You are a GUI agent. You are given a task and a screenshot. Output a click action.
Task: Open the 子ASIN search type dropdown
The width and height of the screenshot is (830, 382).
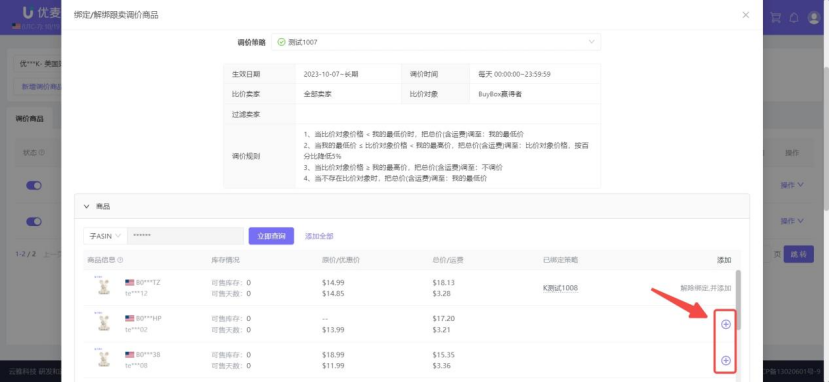coord(105,236)
